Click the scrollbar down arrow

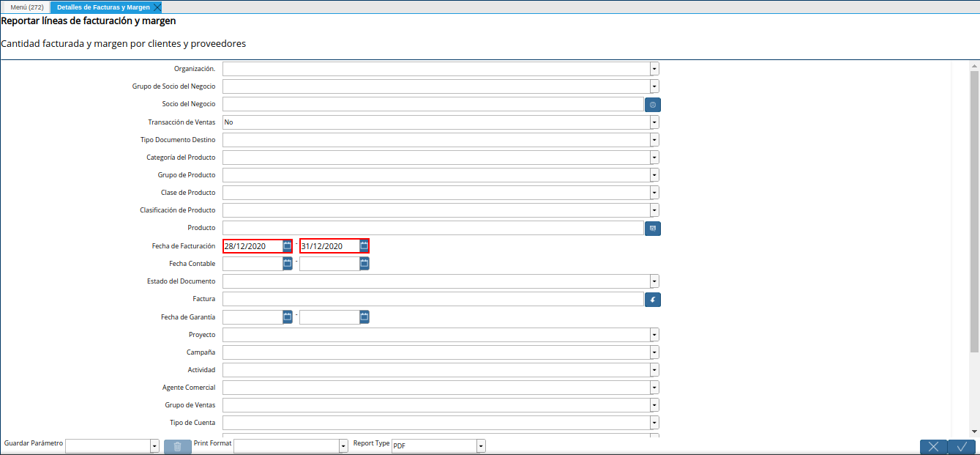(974, 432)
